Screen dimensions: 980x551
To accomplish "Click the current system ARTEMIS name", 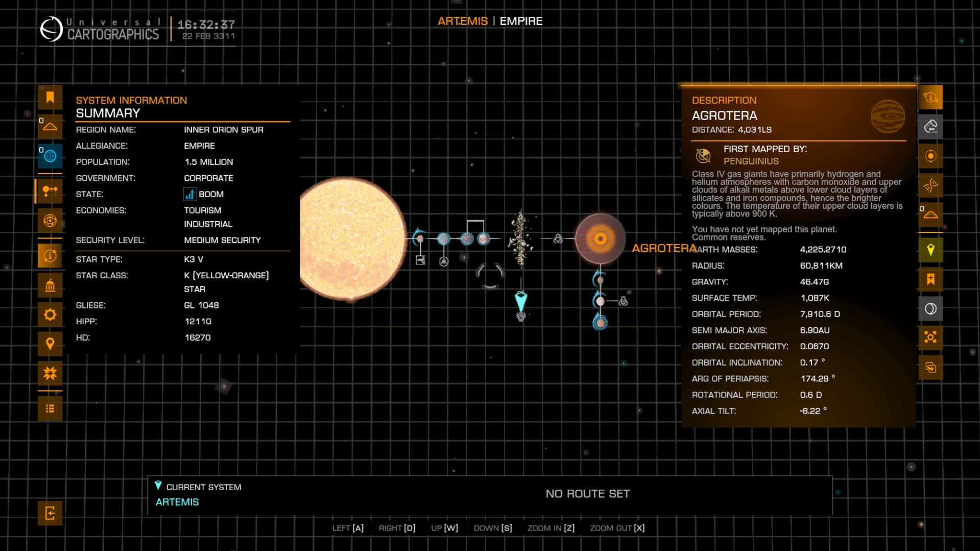I will point(177,502).
